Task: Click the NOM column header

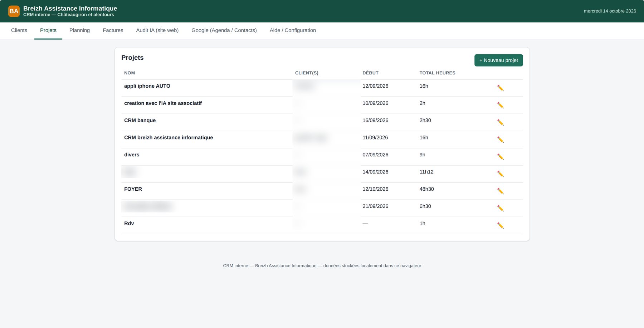Action: pos(130,73)
